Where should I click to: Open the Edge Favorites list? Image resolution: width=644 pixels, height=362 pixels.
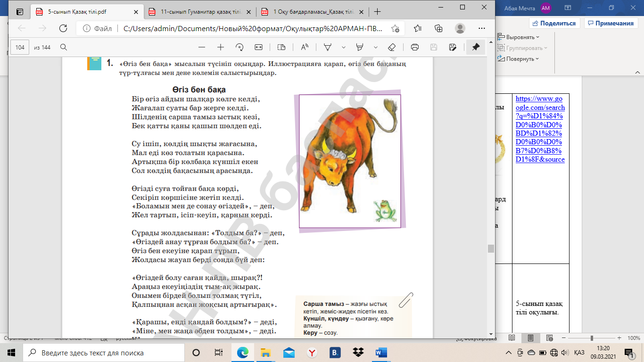click(418, 28)
